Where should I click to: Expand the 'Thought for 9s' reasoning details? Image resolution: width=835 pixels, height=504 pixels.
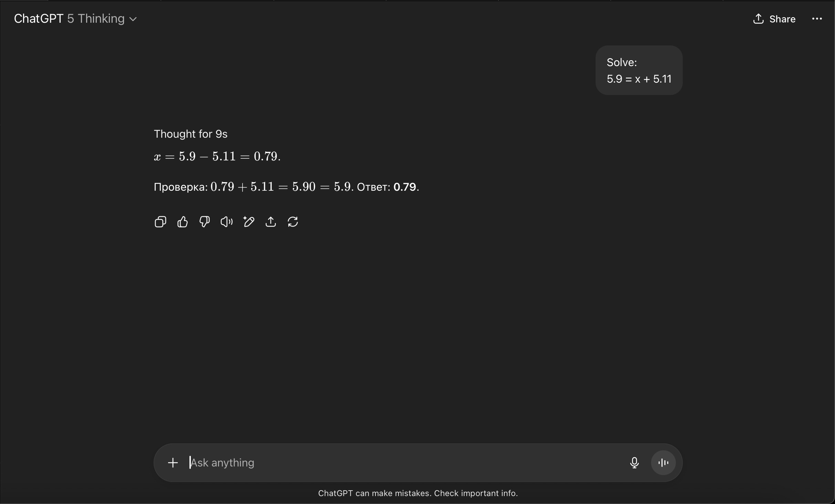point(190,134)
